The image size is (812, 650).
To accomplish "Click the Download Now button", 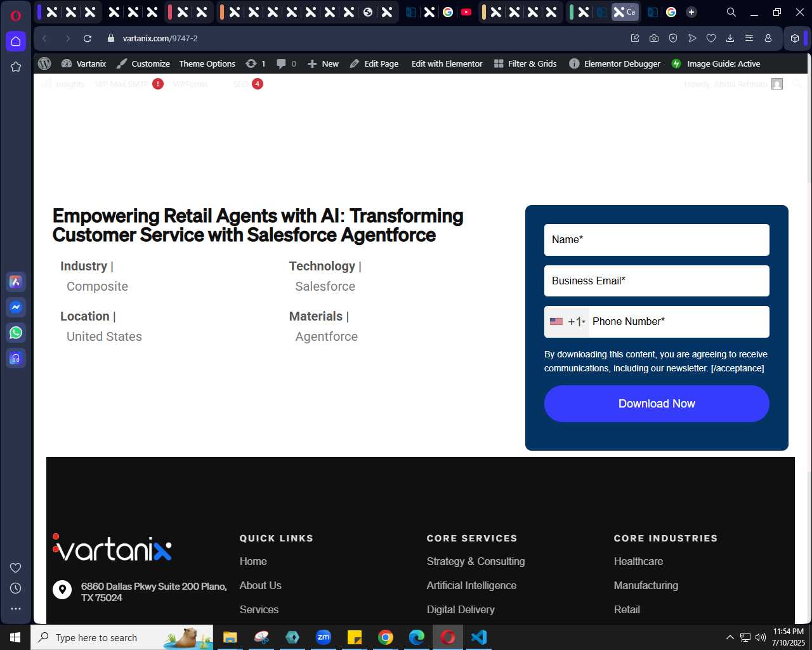I will click(657, 404).
